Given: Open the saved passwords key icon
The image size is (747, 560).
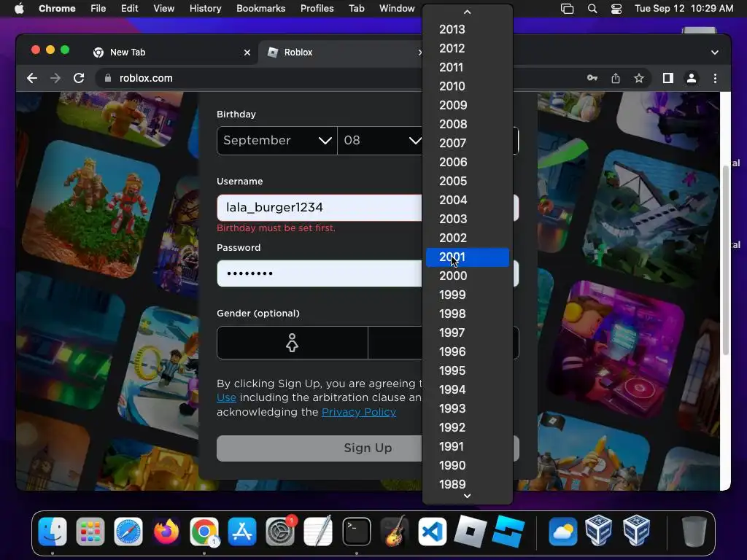Looking at the screenshot, I should (x=592, y=78).
